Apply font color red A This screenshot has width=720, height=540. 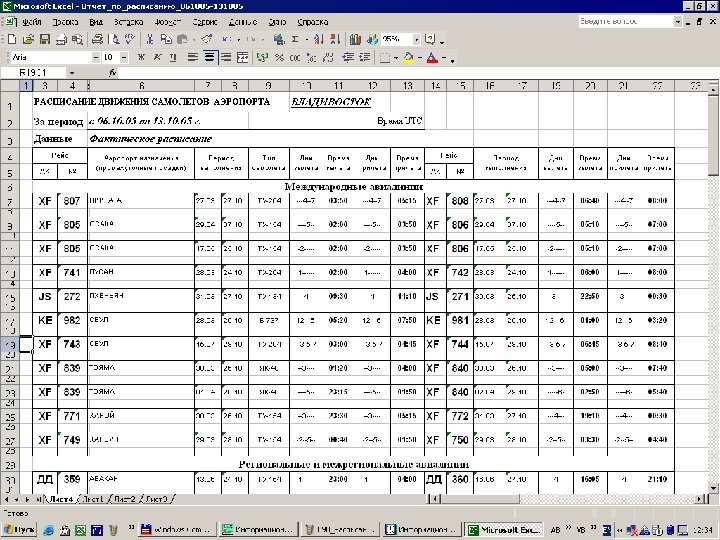[x=432, y=57]
